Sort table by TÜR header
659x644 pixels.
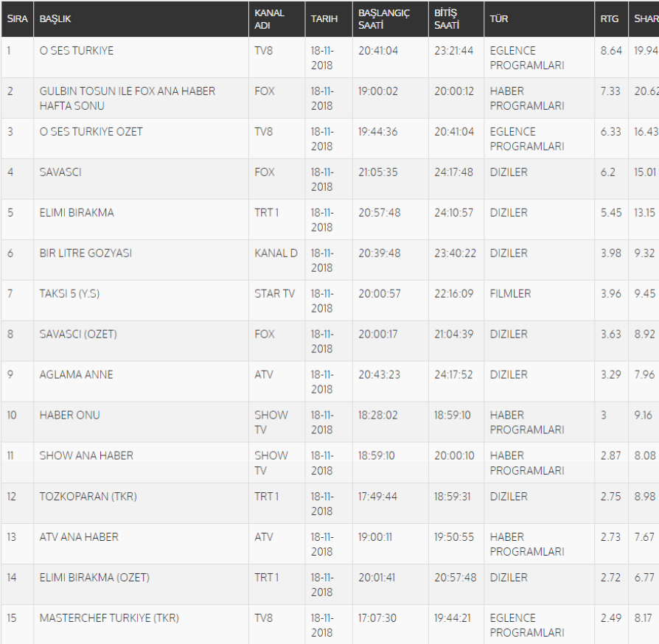(499, 19)
